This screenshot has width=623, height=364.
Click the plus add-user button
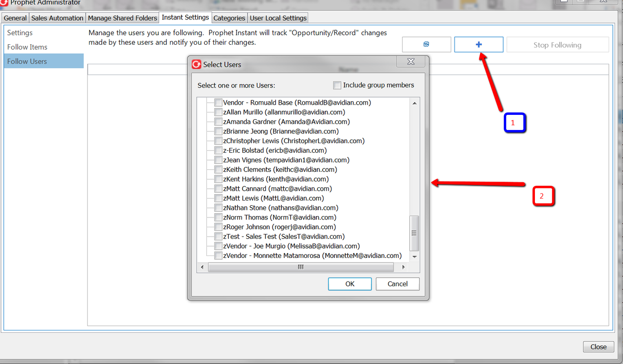(479, 44)
